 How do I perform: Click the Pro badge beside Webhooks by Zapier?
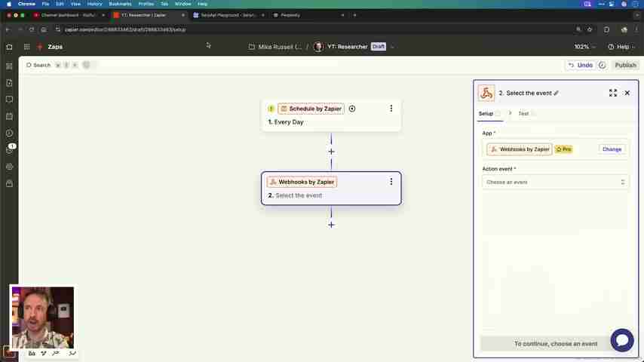(x=564, y=149)
